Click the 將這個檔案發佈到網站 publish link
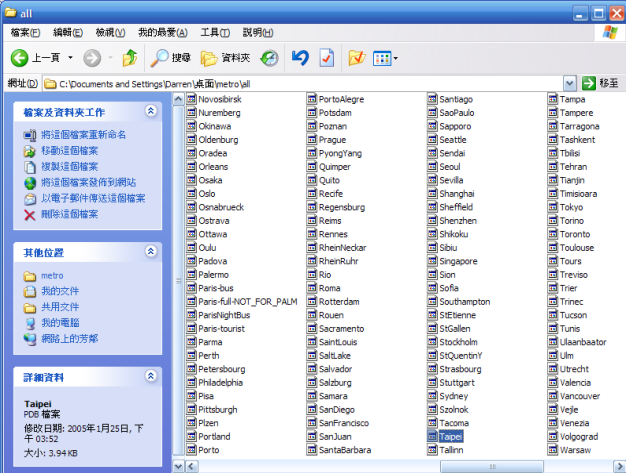 tap(89, 182)
